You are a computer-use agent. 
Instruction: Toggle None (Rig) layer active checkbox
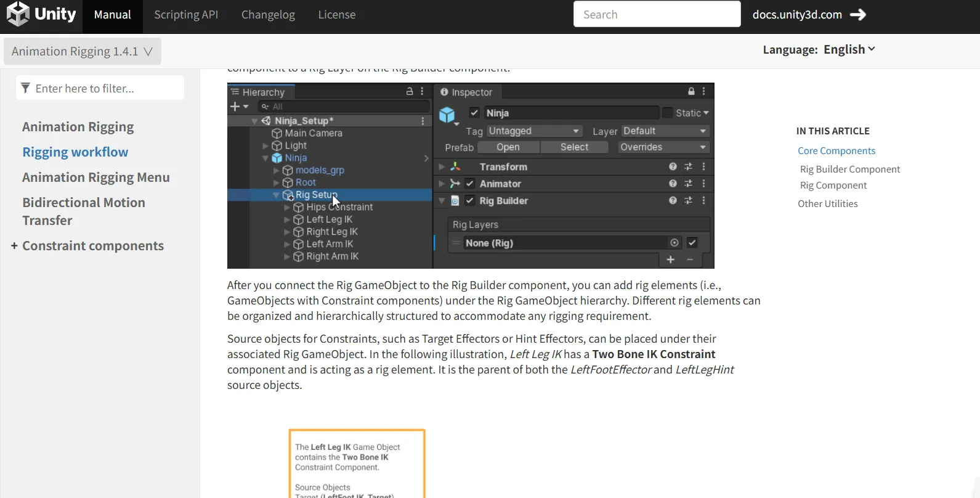pyautogui.click(x=692, y=243)
